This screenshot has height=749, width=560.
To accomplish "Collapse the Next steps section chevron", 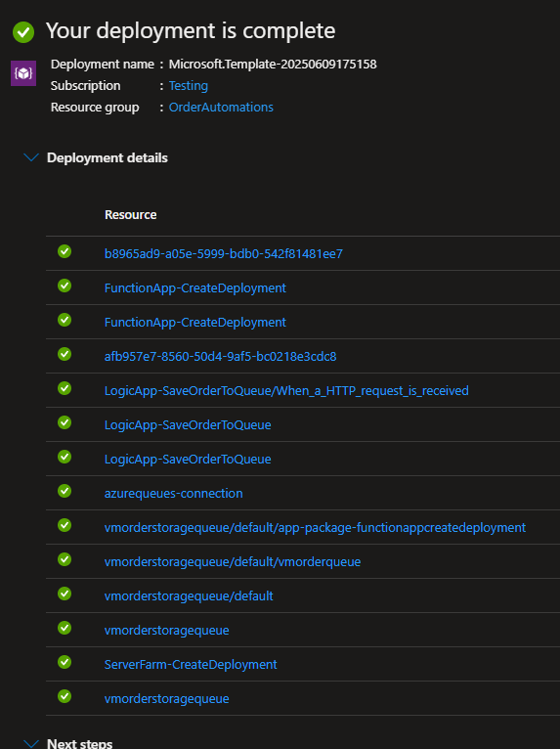I will coord(31,744).
